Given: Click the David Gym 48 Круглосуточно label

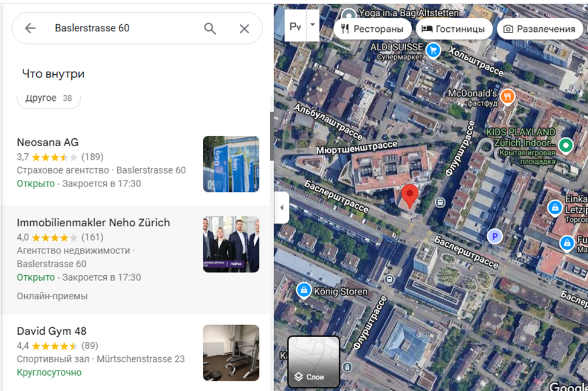Looking at the screenshot, I should click(49, 373).
